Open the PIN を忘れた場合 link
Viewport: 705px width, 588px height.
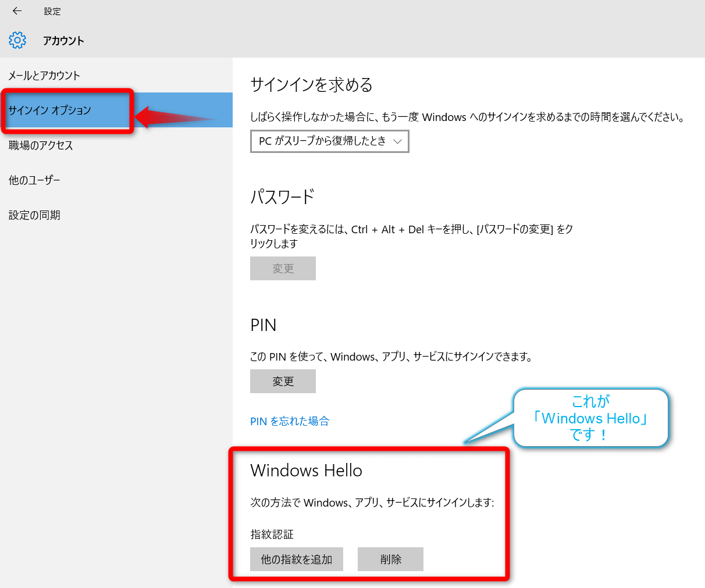[290, 421]
